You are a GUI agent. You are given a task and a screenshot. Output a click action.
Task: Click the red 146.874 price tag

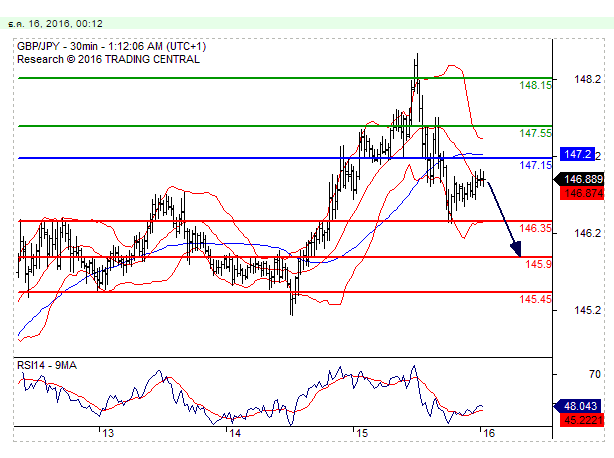pos(582,193)
